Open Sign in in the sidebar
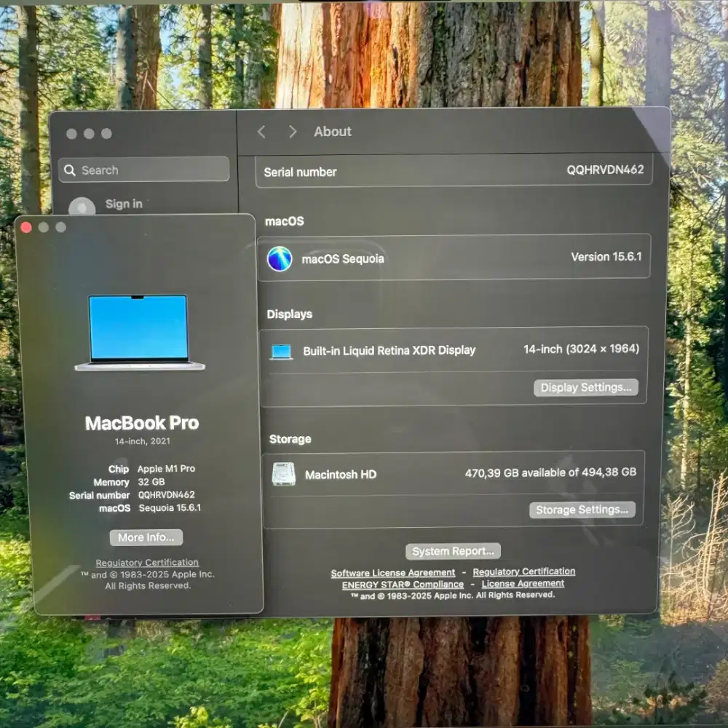This screenshot has height=728, width=728. [124, 204]
